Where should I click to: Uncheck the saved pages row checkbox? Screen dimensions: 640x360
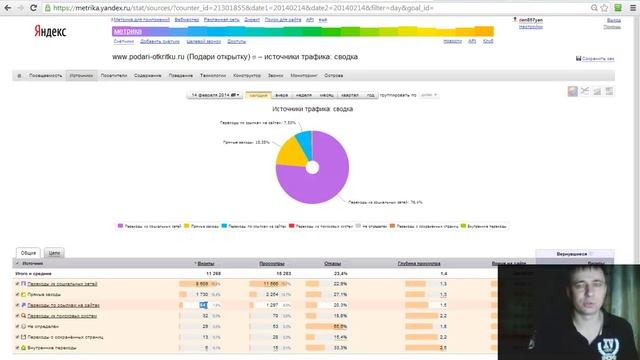tap(17, 337)
